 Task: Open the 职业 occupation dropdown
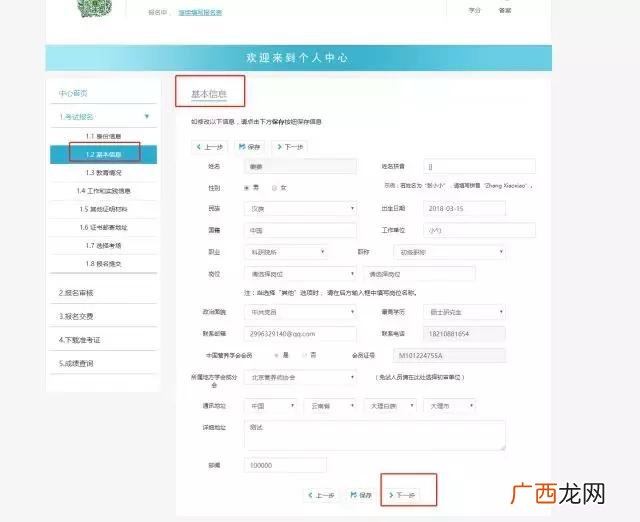pyautogui.click(x=285, y=252)
